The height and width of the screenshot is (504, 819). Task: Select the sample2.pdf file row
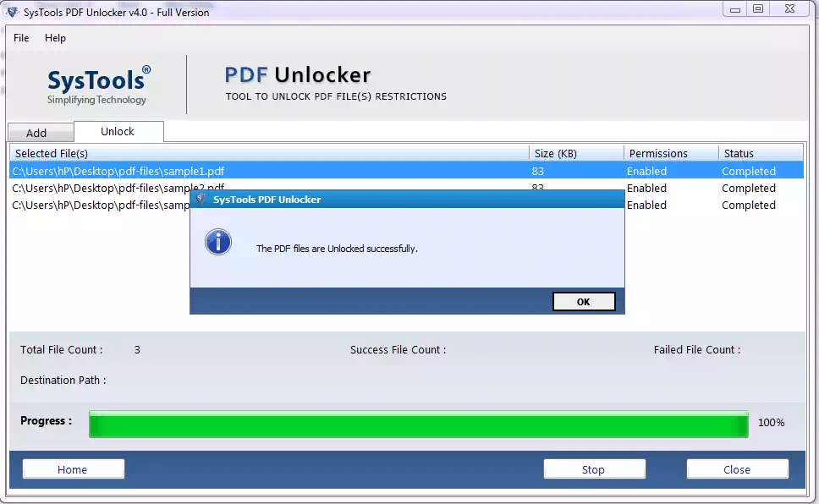click(x=406, y=188)
